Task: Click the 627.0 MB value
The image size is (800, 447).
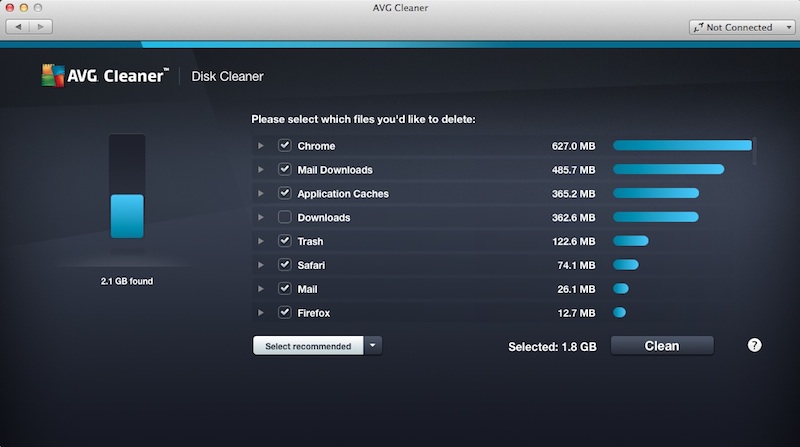Action: [573, 146]
